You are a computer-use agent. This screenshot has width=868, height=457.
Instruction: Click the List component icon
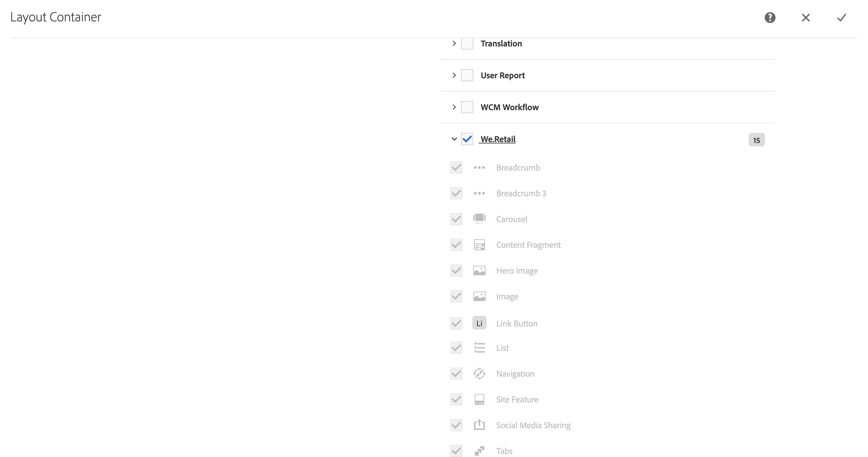[x=479, y=348]
